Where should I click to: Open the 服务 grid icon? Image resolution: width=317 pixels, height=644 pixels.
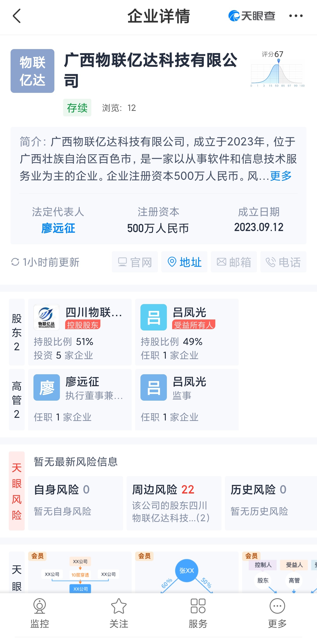click(x=198, y=606)
